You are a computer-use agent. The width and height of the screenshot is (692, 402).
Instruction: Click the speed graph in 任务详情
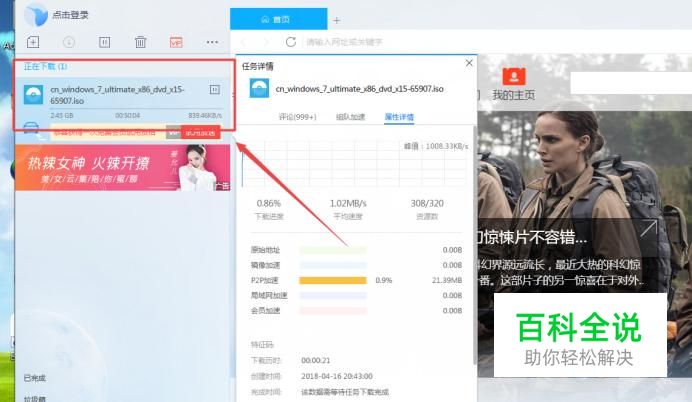tap(355, 164)
